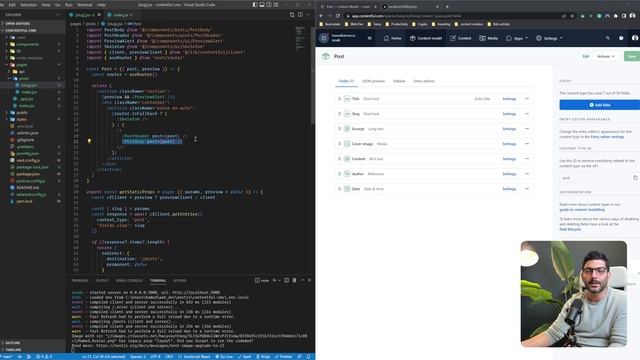This screenshot has height=360, width=640.
Task: Open the Contentful account avatar menu
Action: click(635, 38)
